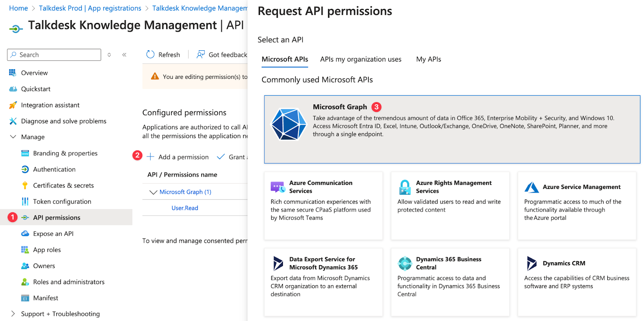
Task: Collapse the sidebar using double-chevron button
Action: point(124,55)
